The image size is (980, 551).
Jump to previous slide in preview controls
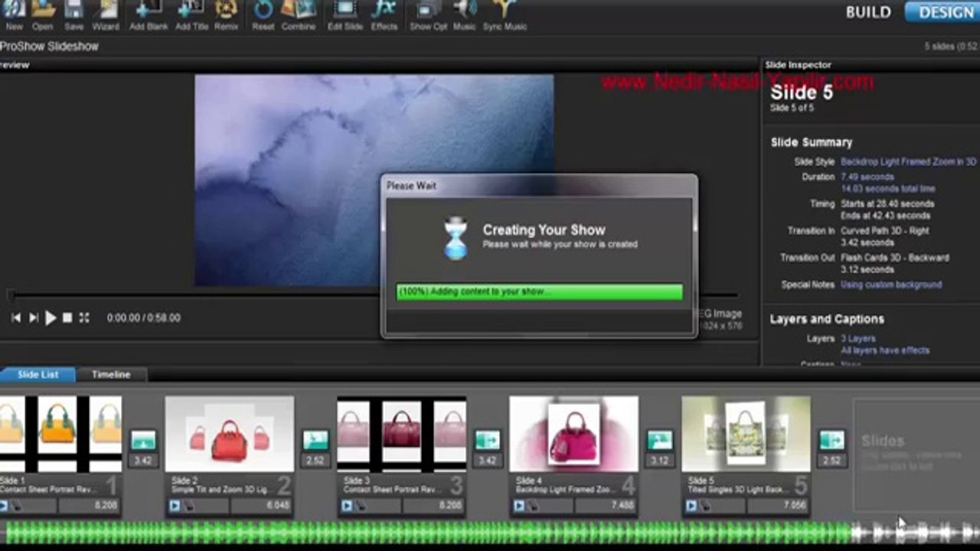(x=16, y=318)
